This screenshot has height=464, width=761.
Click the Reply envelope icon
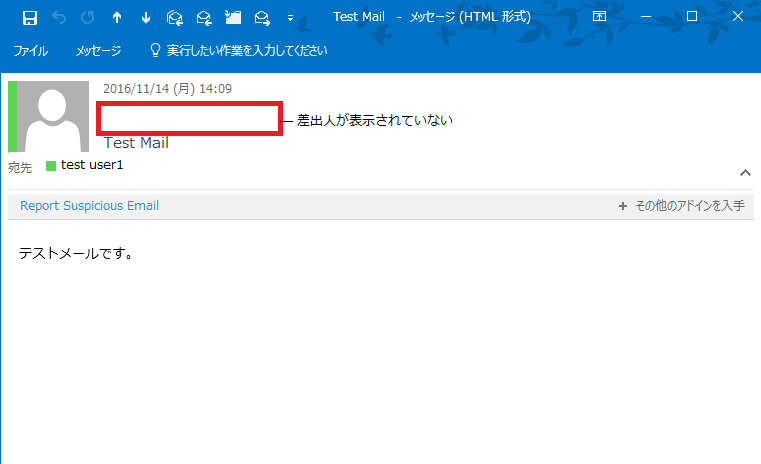point(204,18)
